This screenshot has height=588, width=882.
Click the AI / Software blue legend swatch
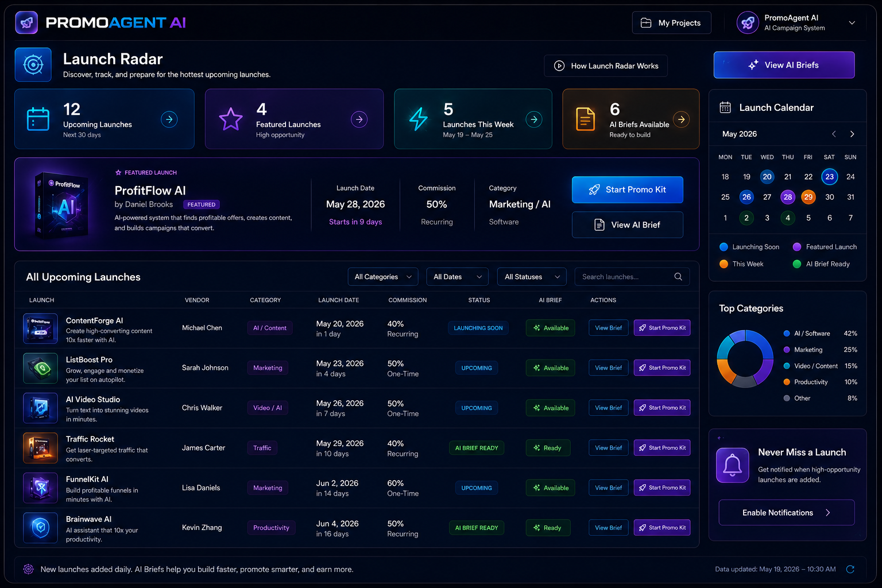[787, 334]
